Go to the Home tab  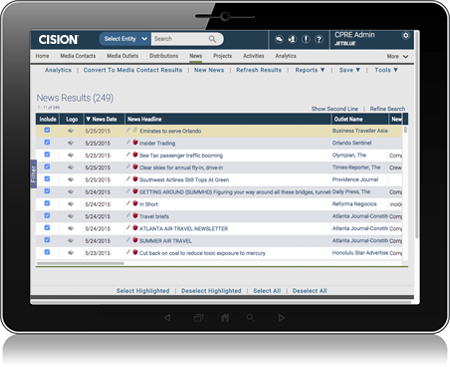tap(42, 56)
